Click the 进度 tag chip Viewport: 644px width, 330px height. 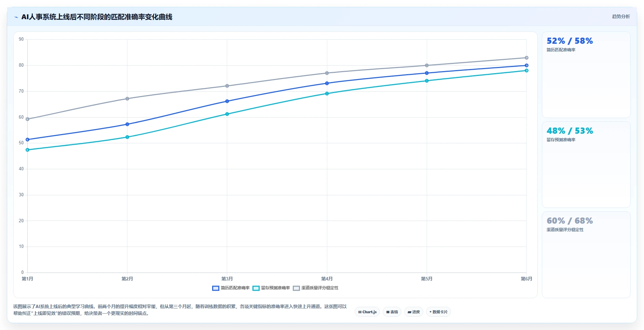click(414, 312)
